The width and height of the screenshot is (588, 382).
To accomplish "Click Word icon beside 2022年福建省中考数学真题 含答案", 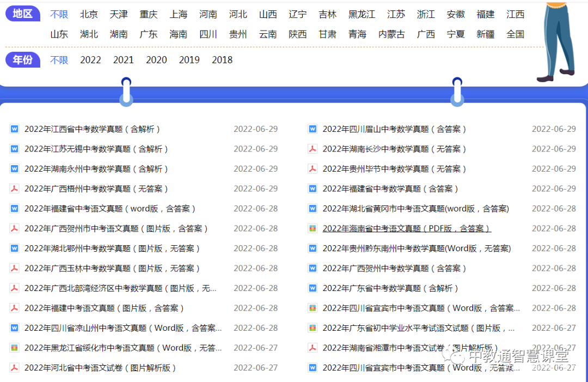I will pyautogui.click(x=313, y=189).
